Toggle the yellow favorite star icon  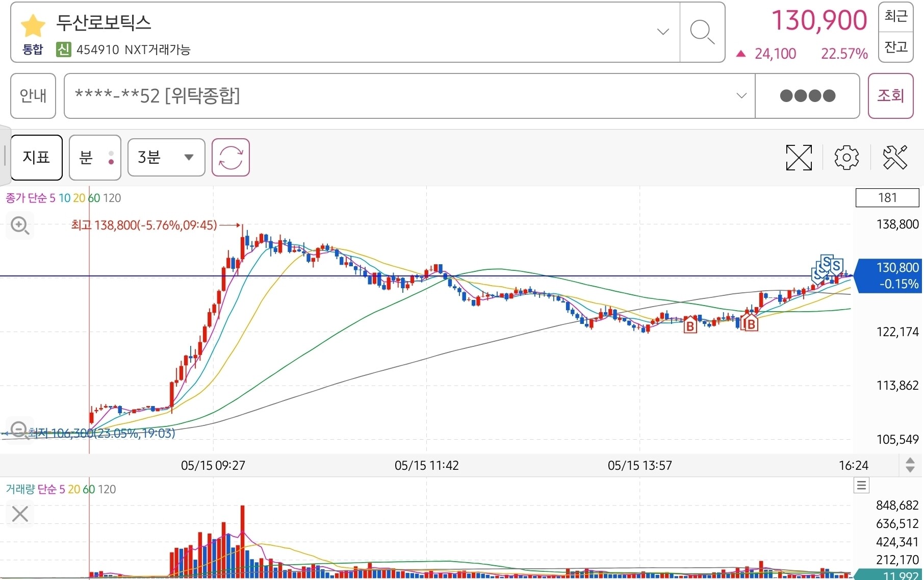[33, 26]
